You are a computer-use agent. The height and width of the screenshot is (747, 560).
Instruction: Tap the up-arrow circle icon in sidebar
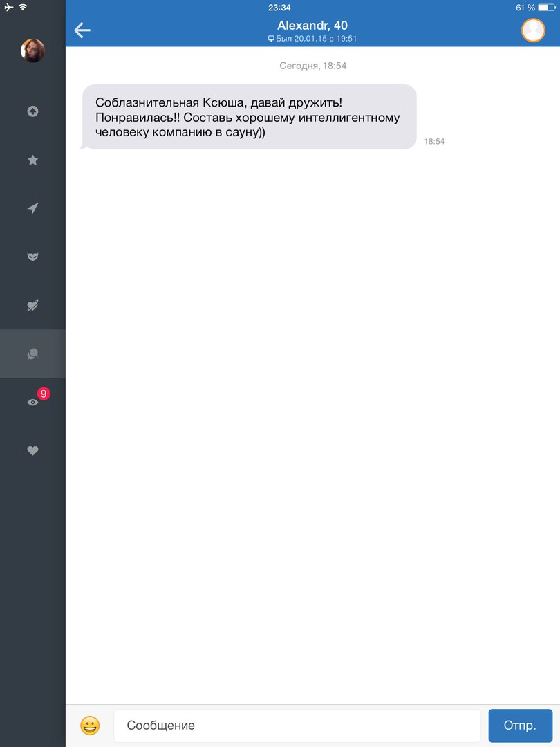(x=32, y=111)
